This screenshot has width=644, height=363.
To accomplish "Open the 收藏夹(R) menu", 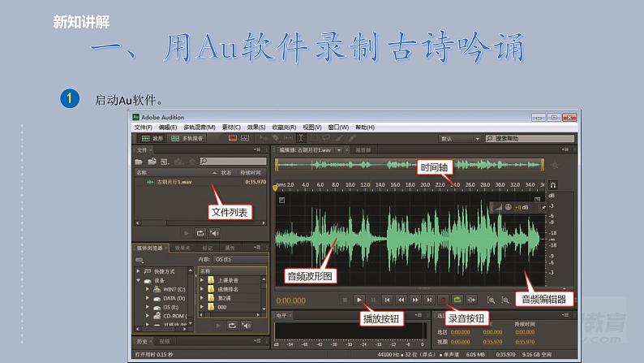I will [284, 127].
